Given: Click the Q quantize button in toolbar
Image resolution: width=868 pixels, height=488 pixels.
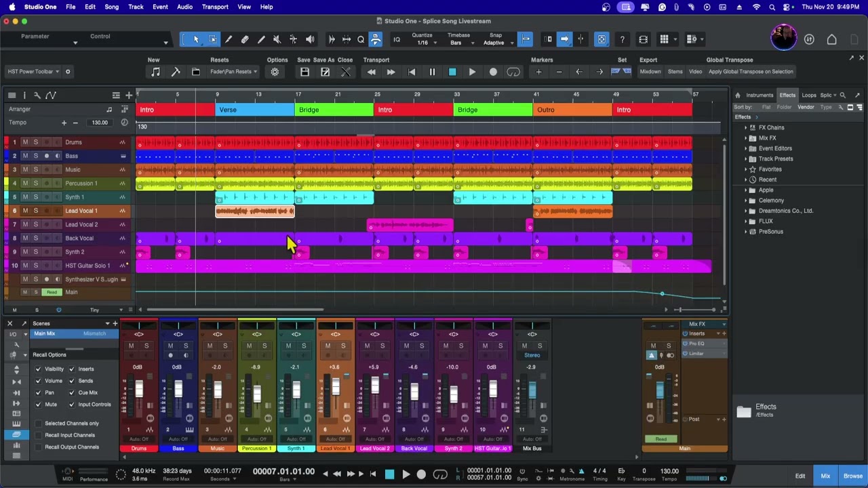Looking at the screenshot, I should pos(361,39).
